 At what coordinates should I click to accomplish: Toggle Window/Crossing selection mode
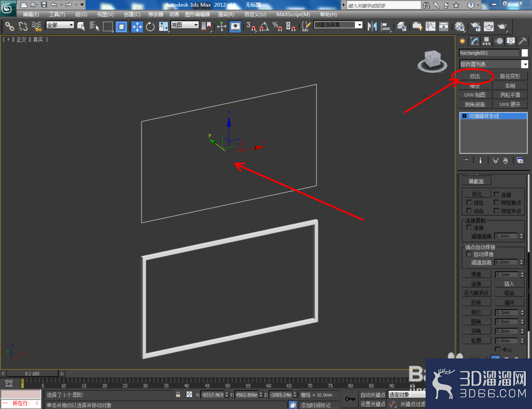(121, 26)
